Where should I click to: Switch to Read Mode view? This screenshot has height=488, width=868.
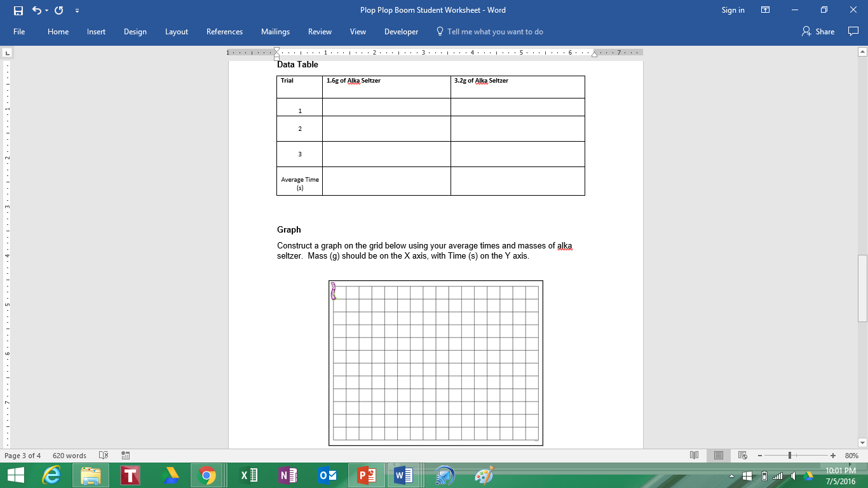(695, 456)
